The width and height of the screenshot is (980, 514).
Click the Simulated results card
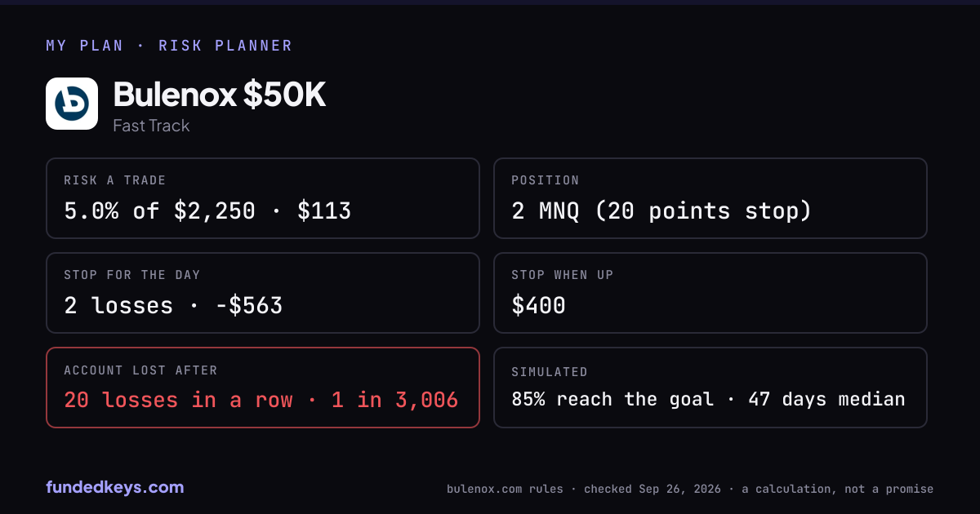710,388
